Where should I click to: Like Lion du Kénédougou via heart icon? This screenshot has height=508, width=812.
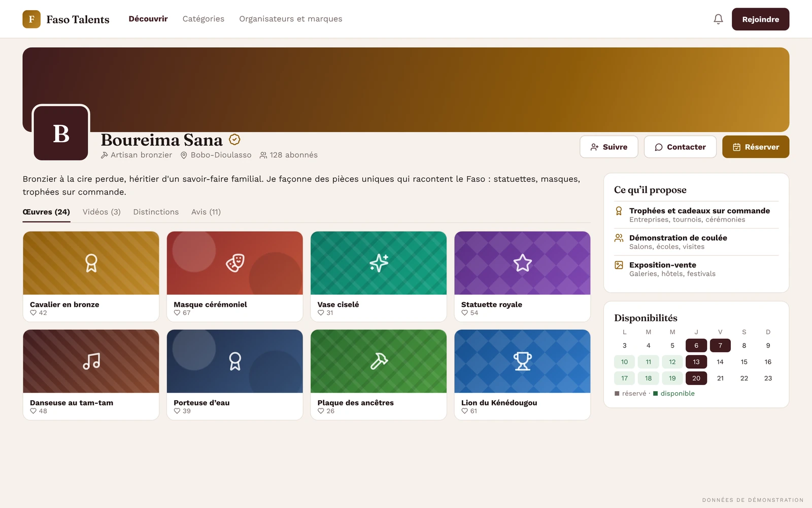465,411
